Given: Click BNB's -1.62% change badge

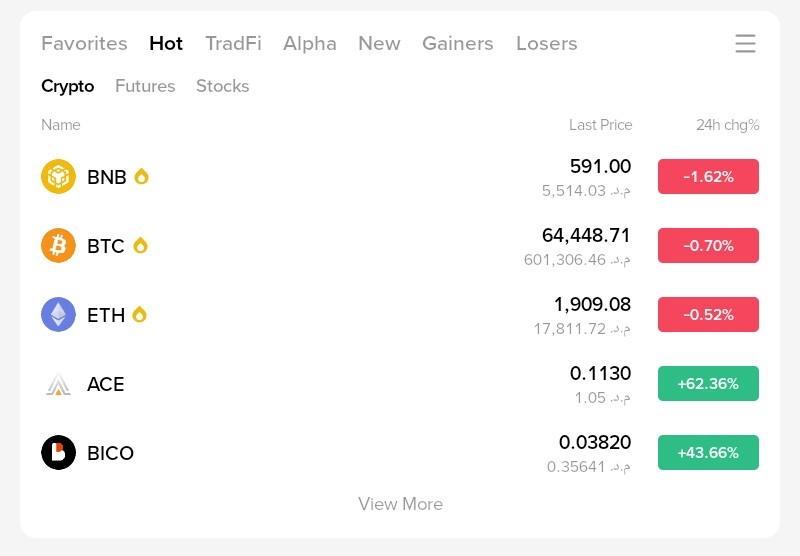Looking at the screenshot, I should click(x=708, y=176).
